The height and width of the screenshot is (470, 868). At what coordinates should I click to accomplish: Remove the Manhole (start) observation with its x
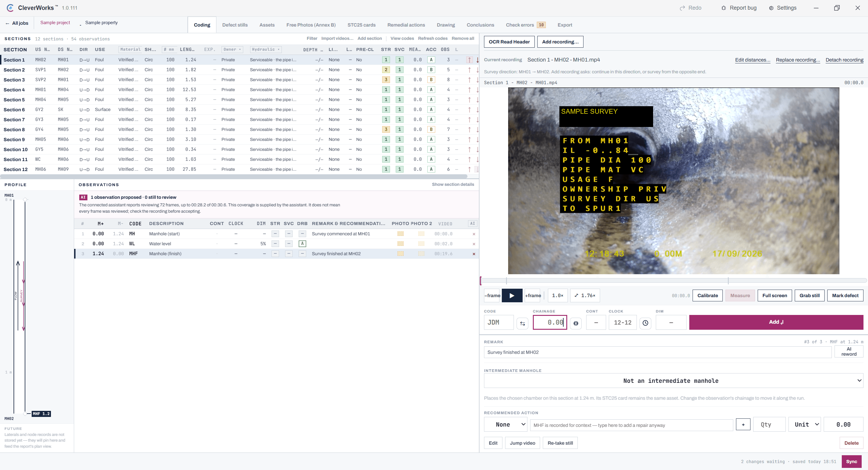[474, 234]
